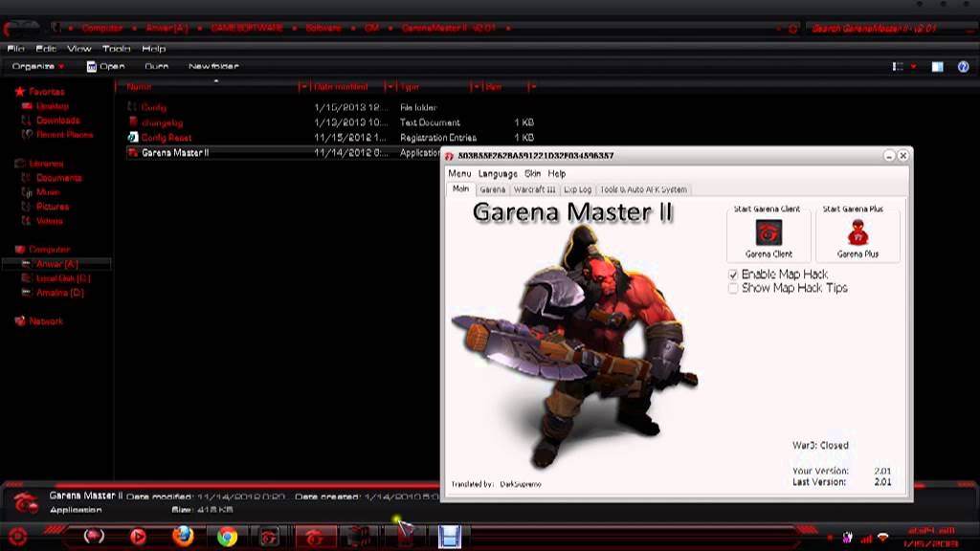The width and height of the screenshot is (980, 551).
Task: Open Explorer's File menu
Action: pyautogui.click(x=15, y=49)
